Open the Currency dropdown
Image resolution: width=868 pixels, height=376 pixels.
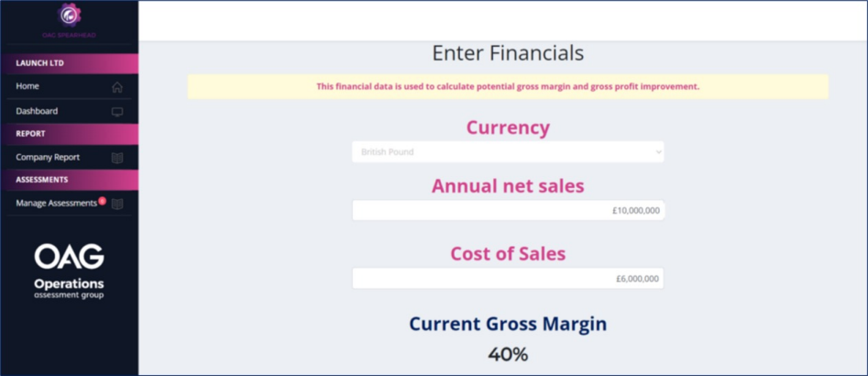point(508,152)
